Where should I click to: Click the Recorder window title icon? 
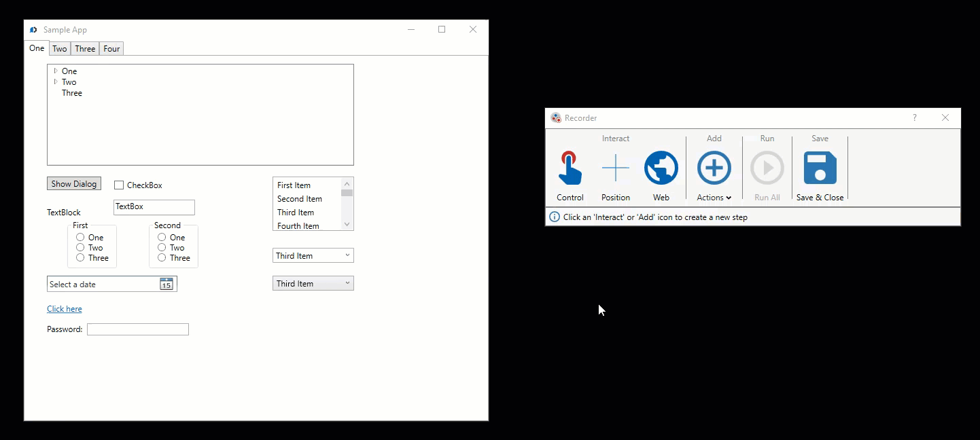click(x=556, y=117)
